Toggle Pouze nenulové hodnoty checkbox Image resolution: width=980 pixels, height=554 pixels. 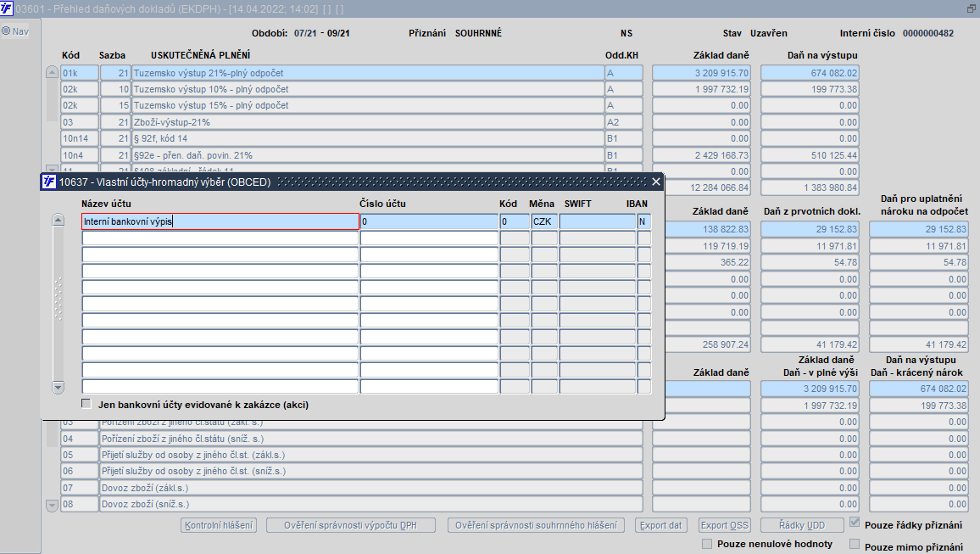point(707,544)
